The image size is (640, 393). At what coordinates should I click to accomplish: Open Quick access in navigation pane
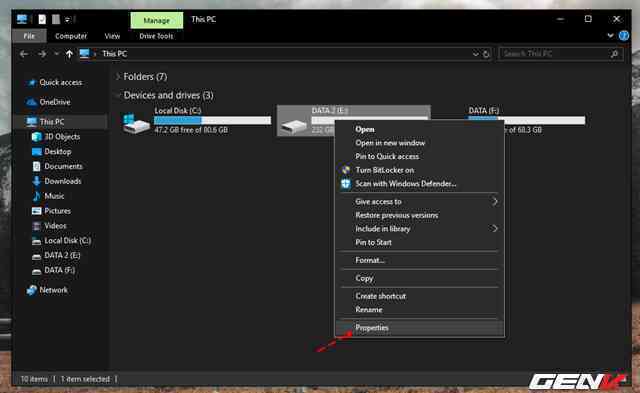click(x=60, y=82)
